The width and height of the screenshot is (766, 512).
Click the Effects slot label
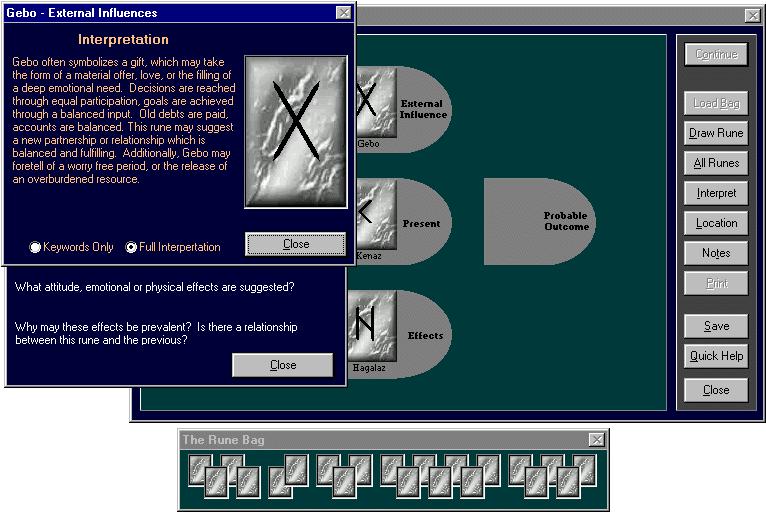point(426,335)
